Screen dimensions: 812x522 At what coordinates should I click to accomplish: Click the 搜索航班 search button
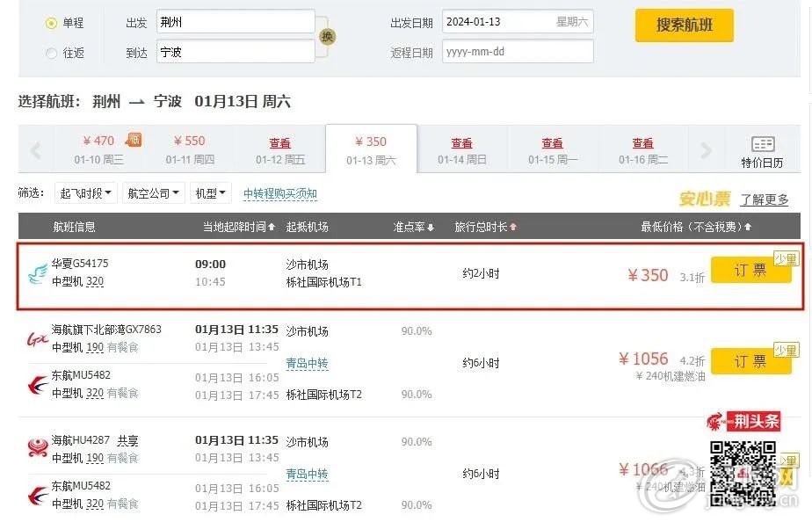click(684, 25)
